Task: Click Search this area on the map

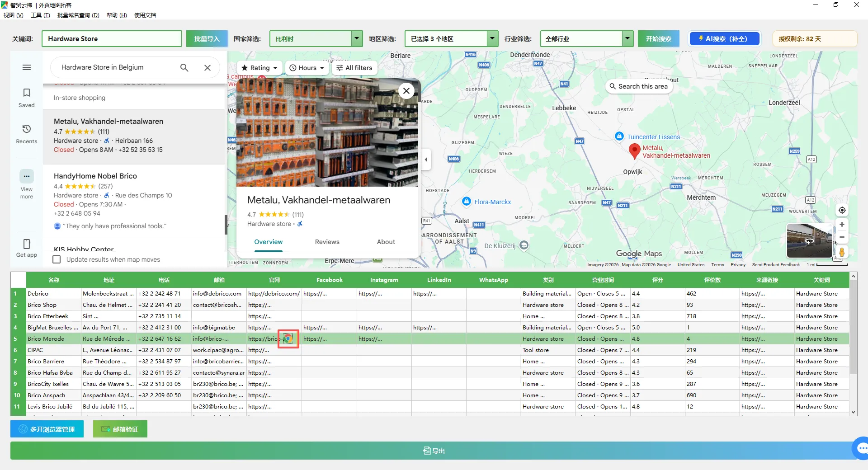Action: tap(639, 86)
